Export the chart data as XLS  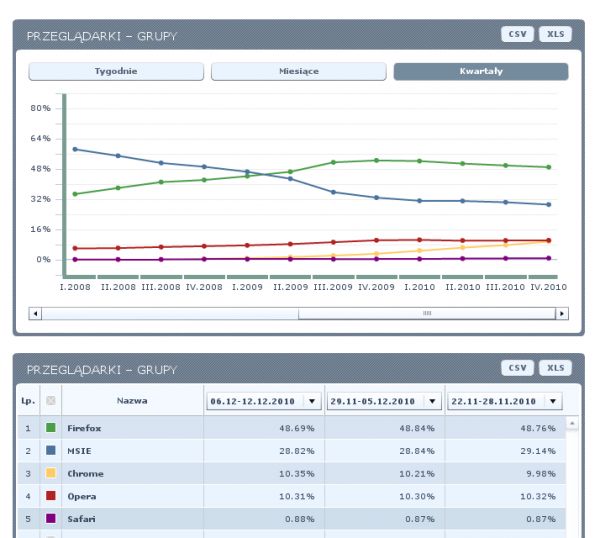(x=555, y=34)
